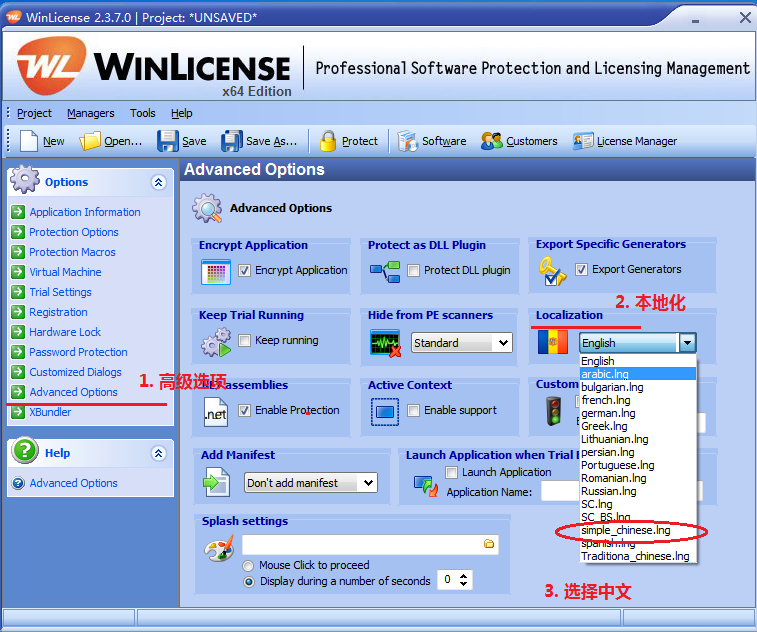Open License Manager from the toolbar
Screen dimensions: 757x632
coord(582,141)
